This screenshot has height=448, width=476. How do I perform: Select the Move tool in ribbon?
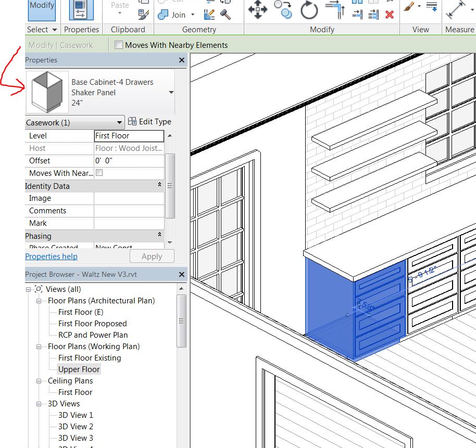258,10
